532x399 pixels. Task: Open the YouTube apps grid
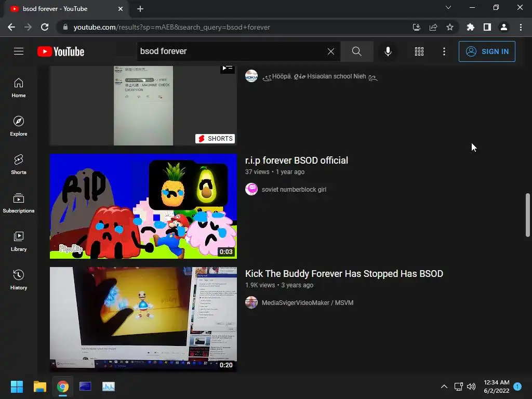[x=419, y=51]
